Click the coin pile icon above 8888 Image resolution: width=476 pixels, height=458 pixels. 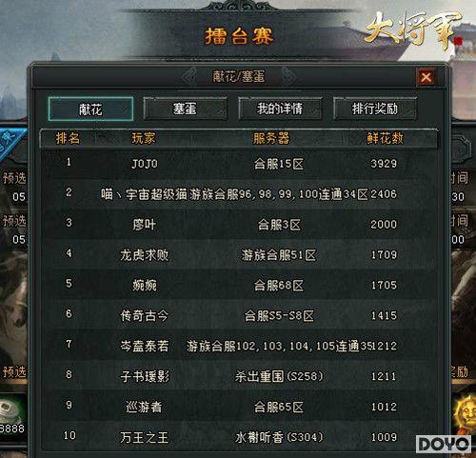point(10,409)
